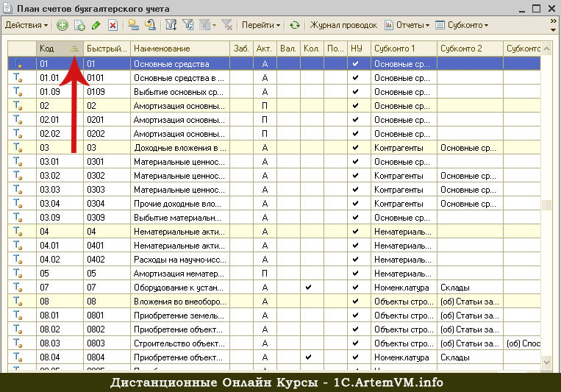Click the green Add new account icon

62,26
